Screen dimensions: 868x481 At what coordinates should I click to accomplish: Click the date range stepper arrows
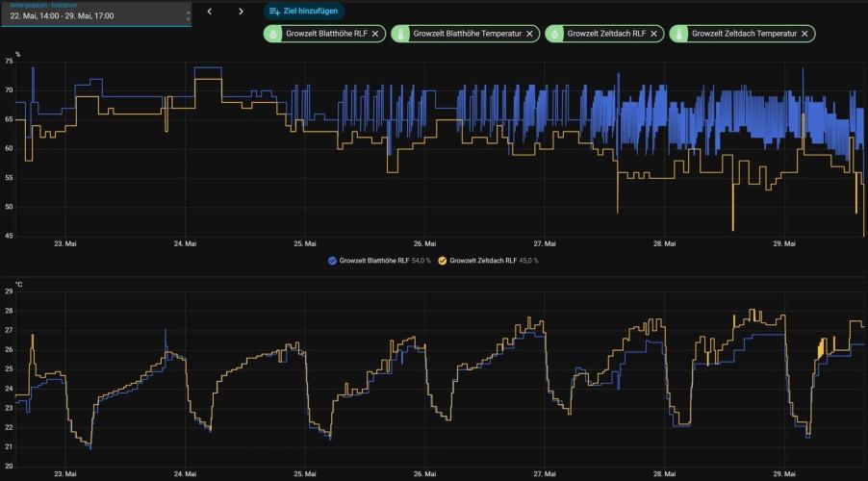[x=189, y=16]
